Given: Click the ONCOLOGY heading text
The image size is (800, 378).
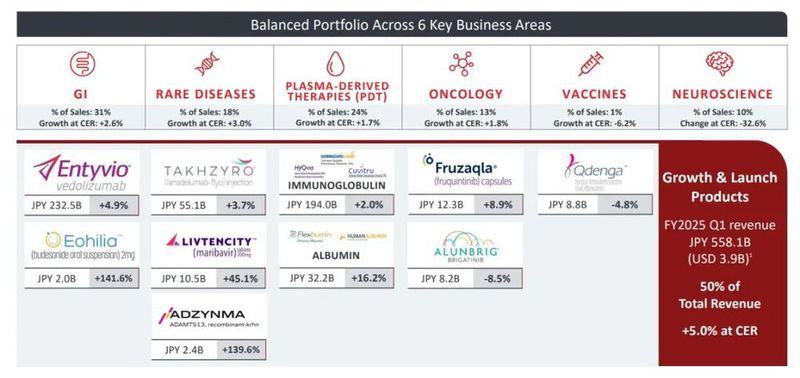Looking at the screenshot, I should [465, 94].
